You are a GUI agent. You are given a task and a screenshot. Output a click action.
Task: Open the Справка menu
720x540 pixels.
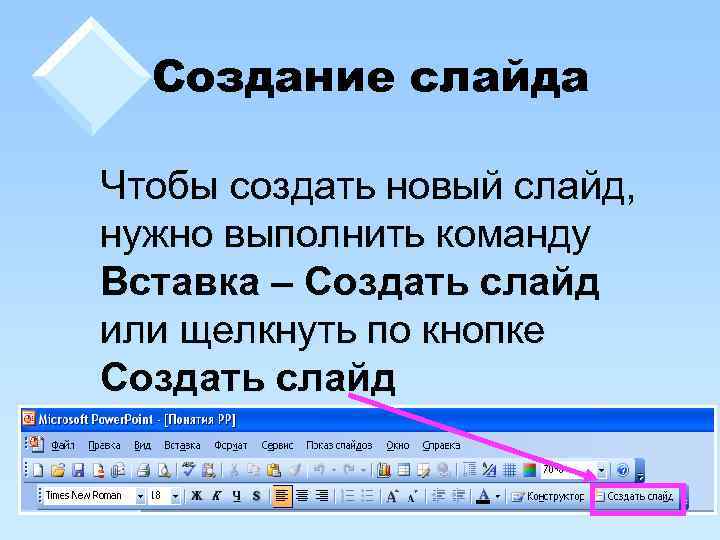click(441, 445)
